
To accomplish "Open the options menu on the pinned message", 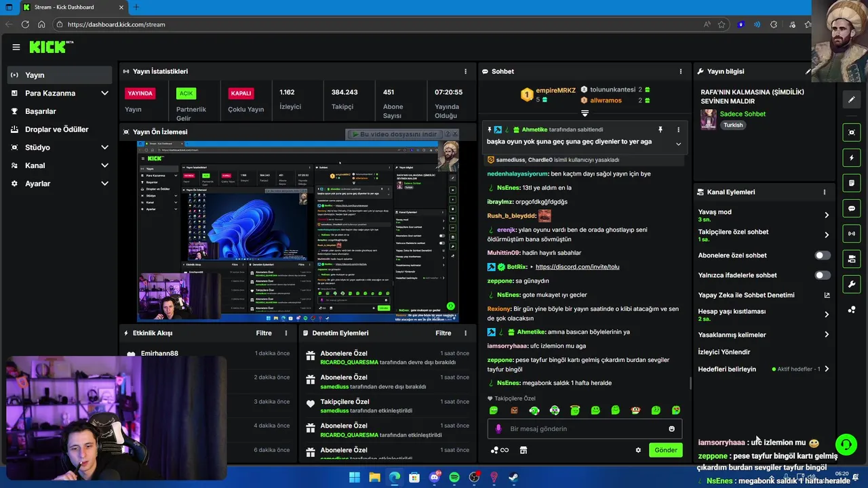I will tap(678, 129).
